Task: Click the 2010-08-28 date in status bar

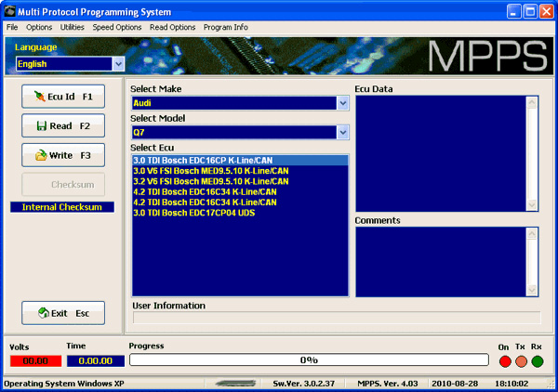Action: pos(455,384)
